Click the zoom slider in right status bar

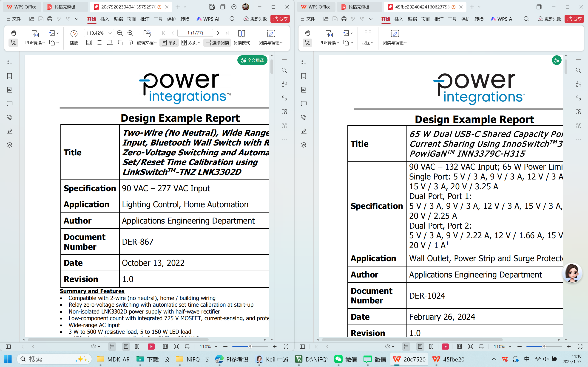[x=544, y=346]
